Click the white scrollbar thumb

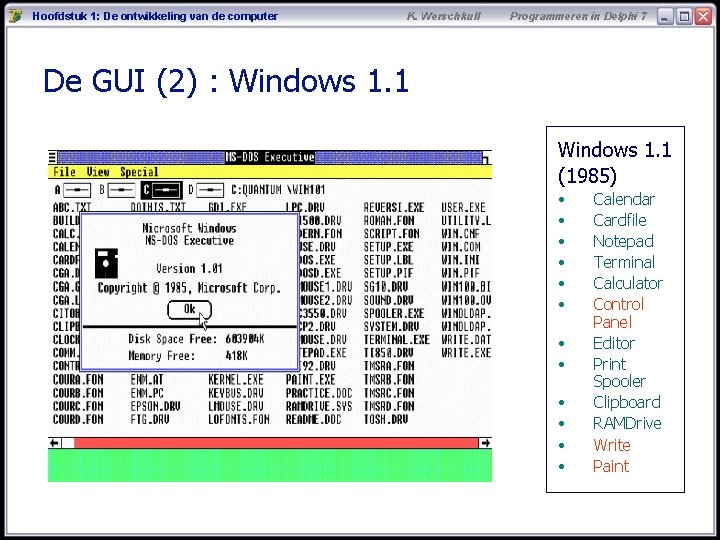click(68, 443)
